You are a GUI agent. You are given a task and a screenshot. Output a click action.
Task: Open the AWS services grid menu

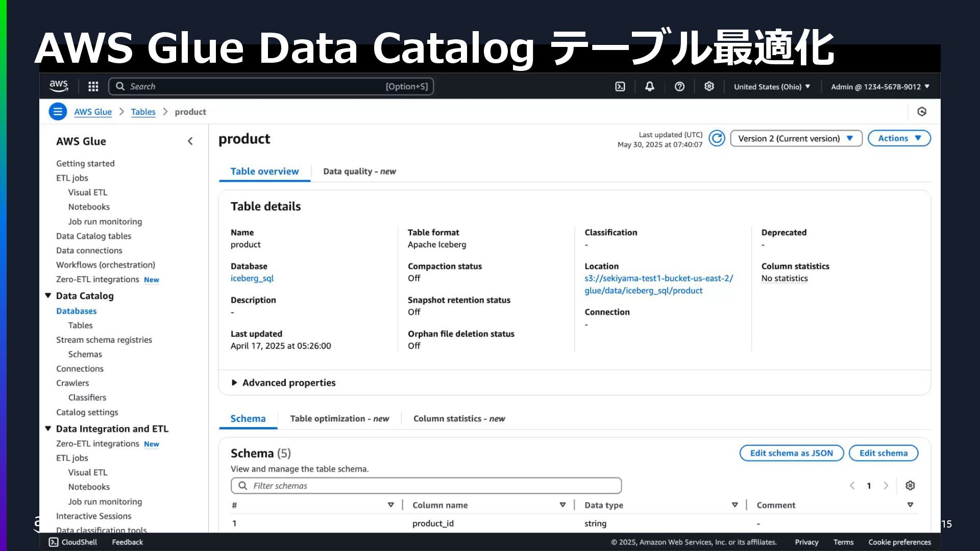(x=93, y=87)
